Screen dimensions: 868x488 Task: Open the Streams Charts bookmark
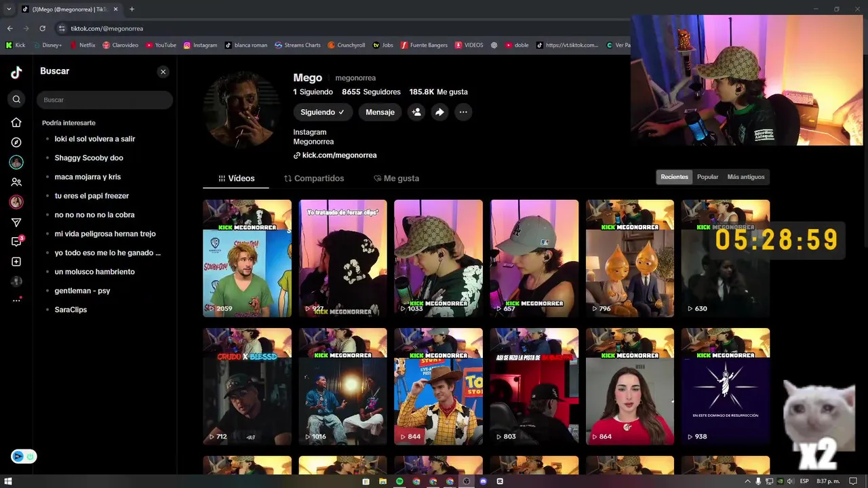point(298,45)
